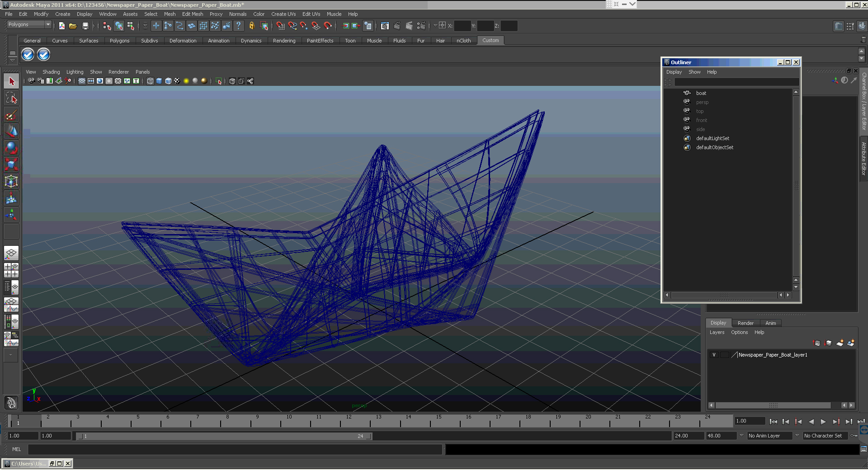Create a new display layer icon
The width and height of the screenshot is (868, 470).
coord(840,343)
